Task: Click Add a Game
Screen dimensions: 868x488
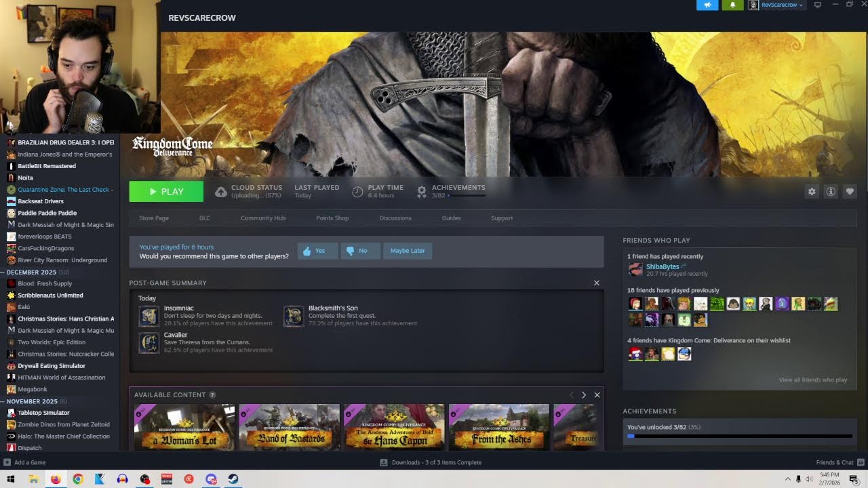Action: click(x=25, y=463)
